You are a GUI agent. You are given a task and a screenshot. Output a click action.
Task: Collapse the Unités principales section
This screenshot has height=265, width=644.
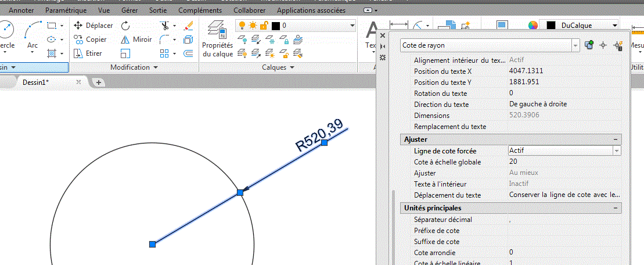pyautogui.click(x=615, y=208)
